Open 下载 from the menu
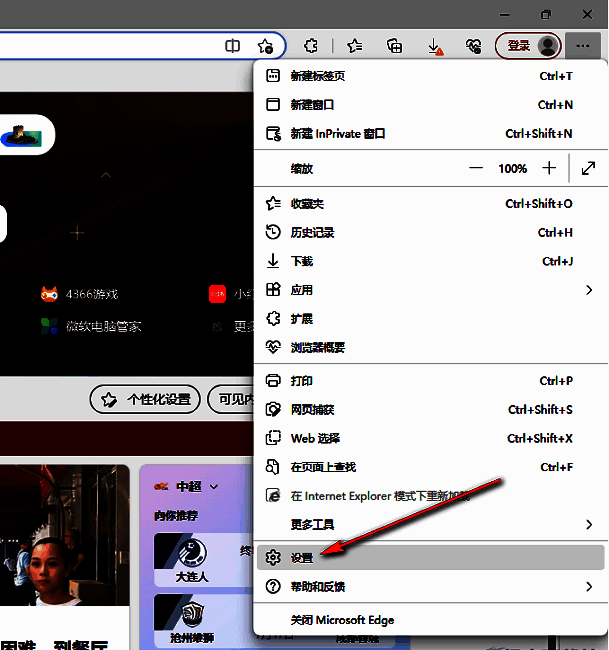Viewport: 609px width, 650px height. 430,261
